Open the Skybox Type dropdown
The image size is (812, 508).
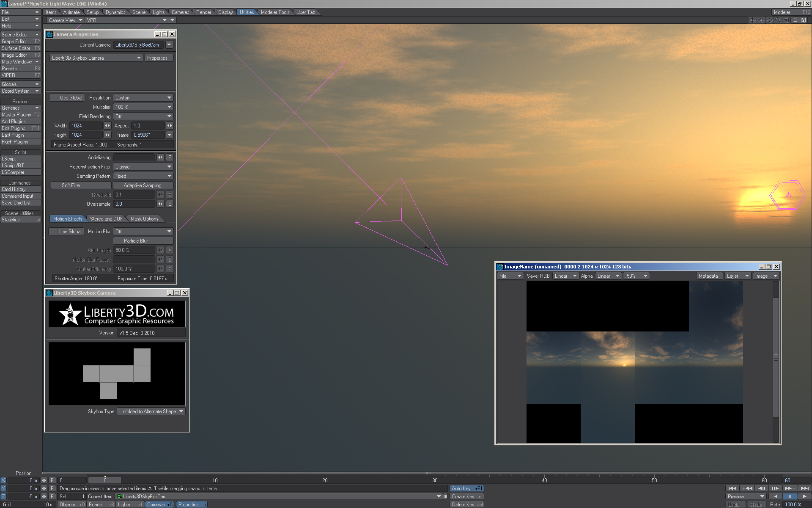click(151, 411)
